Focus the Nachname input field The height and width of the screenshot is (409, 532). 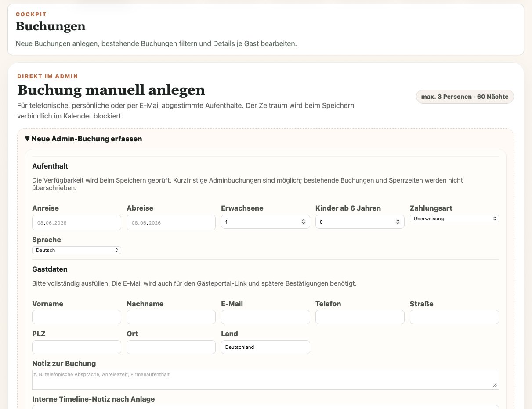(171, 317)
